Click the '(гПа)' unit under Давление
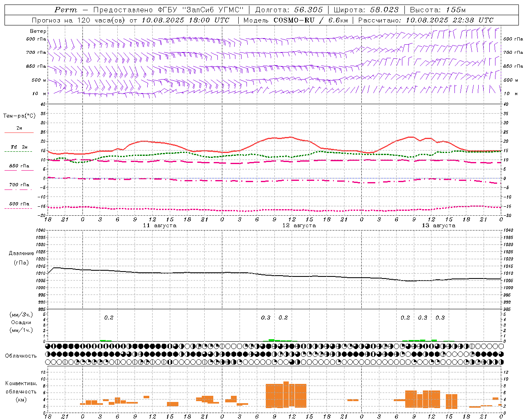Viewport: 525px width, 420px height. (x=21, y=263)
